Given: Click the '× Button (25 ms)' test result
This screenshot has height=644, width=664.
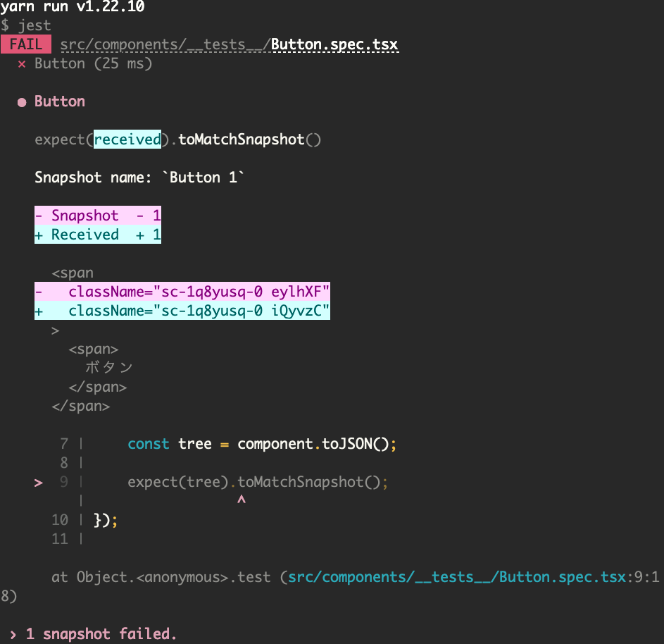Looking at the screenshot, I should point(84,63).
